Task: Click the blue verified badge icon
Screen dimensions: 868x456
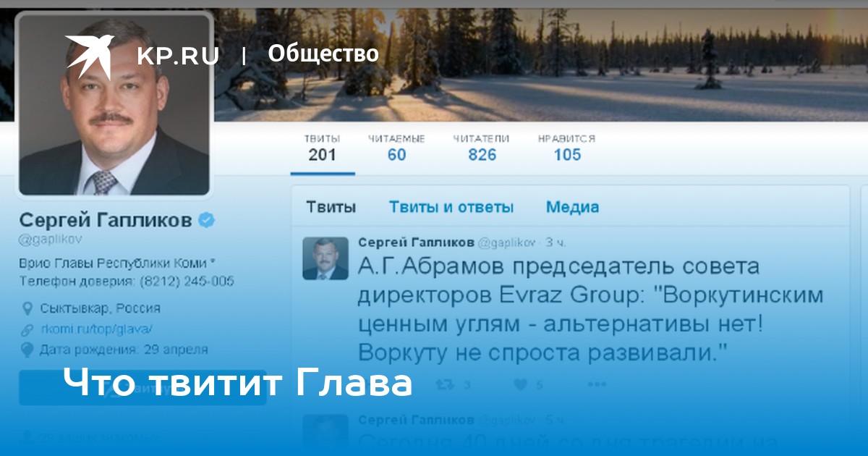Action: tap(206, 220)
